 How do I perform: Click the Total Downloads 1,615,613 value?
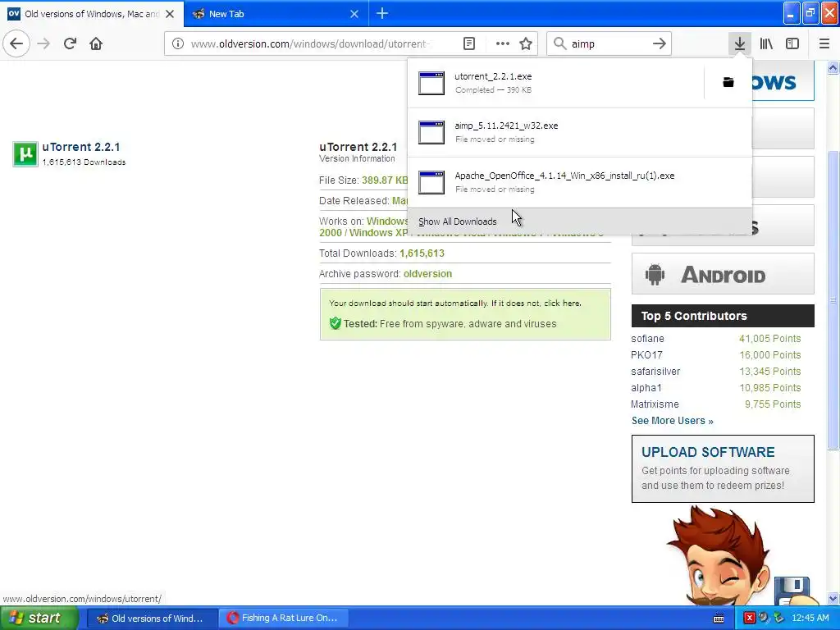(422, 253)
